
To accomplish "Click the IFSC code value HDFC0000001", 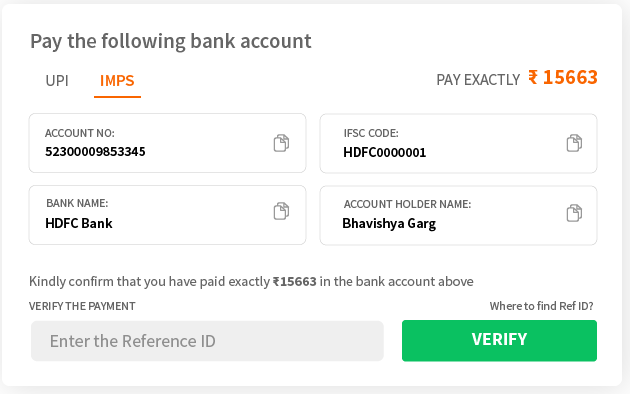I will 385,152.
